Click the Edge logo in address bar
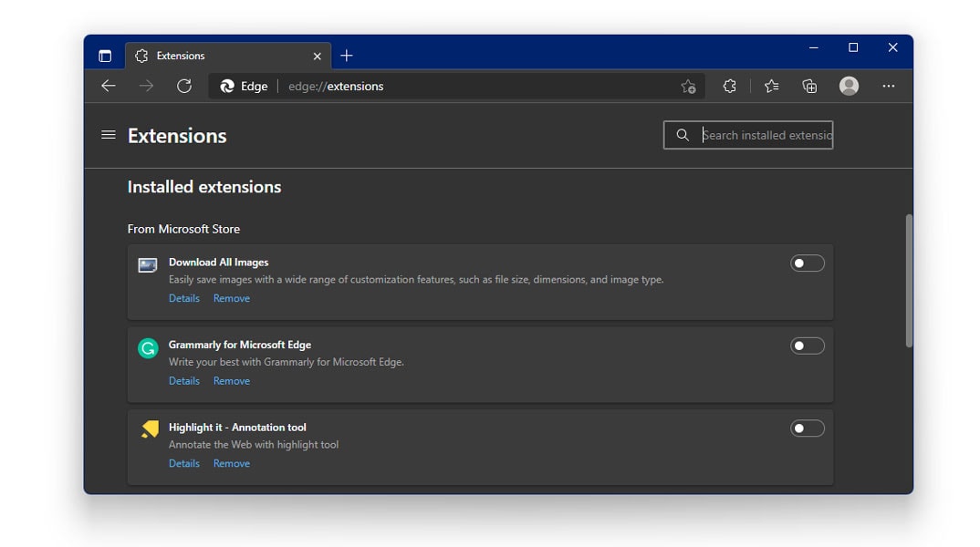The image size is (980, 547). (227, 87)
